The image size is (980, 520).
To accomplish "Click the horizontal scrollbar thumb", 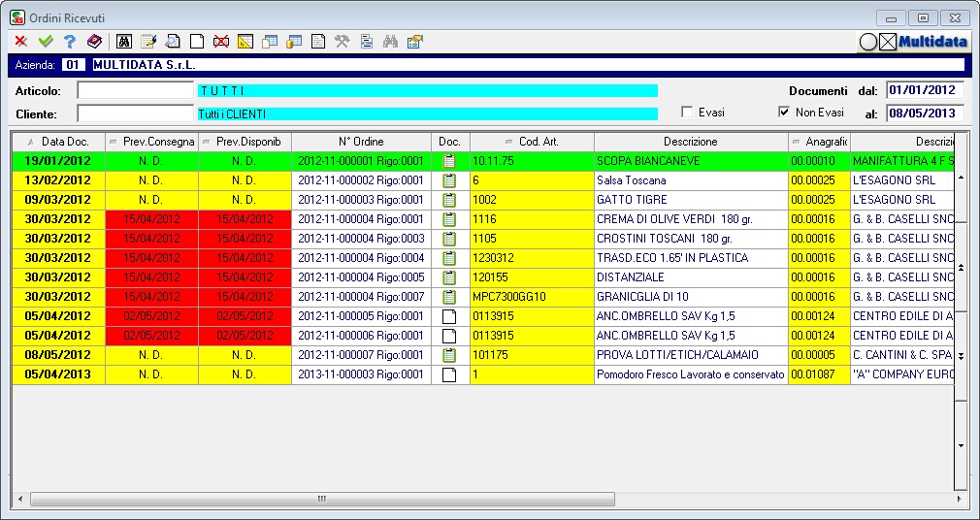I will [322, 499].
